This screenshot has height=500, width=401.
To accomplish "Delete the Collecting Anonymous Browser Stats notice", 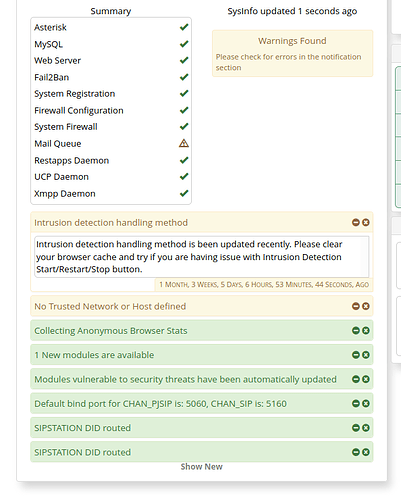I will [366, 330].
